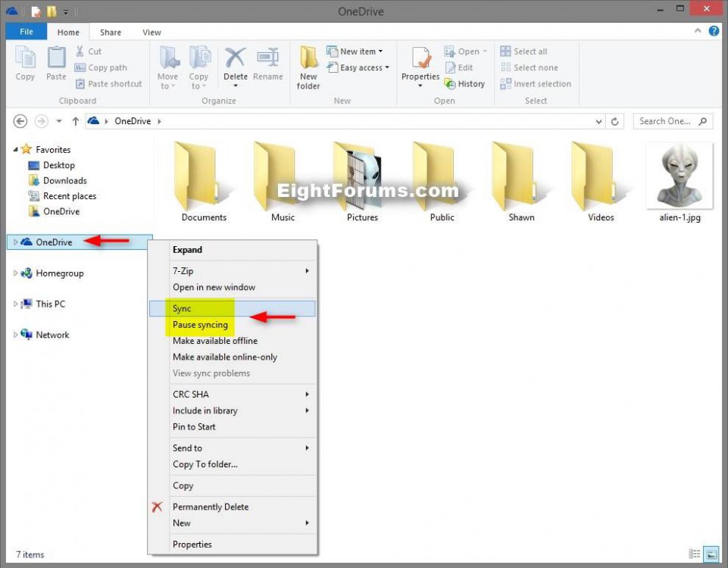Viewport: 728px width, 568px height.
Task: Toggle details view in the status bar
Action: (695, 554)
